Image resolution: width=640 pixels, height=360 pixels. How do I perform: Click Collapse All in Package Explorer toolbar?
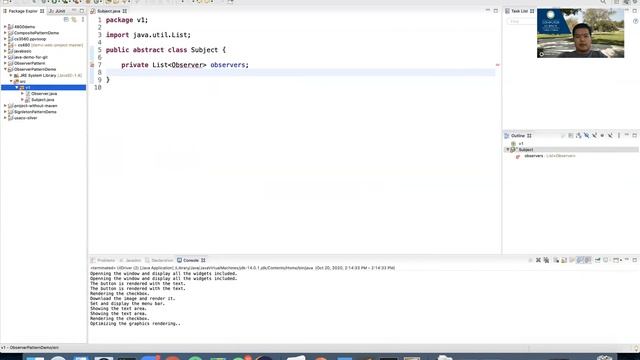(66, 20)
